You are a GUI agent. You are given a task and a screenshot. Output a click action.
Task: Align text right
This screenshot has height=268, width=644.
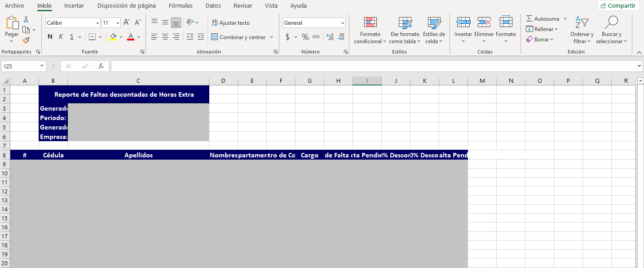[176, 37]
